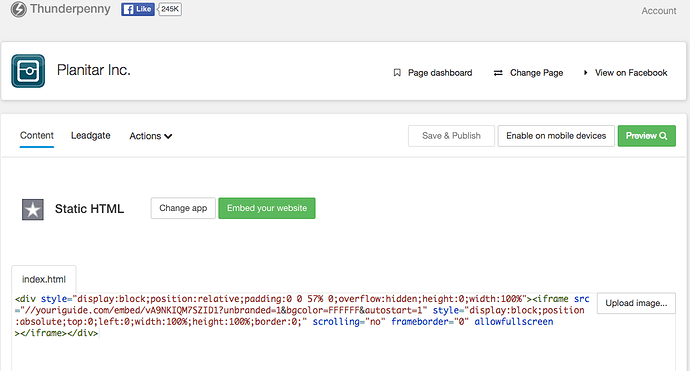Go to Page dashboard
Image resolution: width=690 pixels, height=371 pixels.
pyautogui.click(x=440, y=73)
